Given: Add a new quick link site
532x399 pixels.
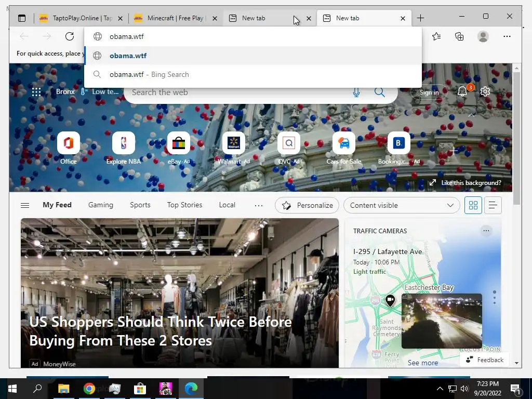Looking at the screenshot, I should click(x=454, y=151).
